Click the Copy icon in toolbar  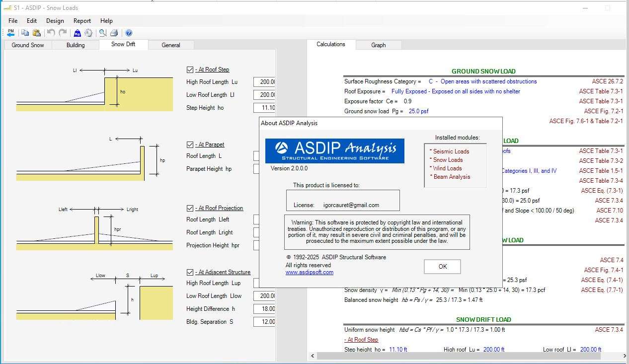click(25, 33)
